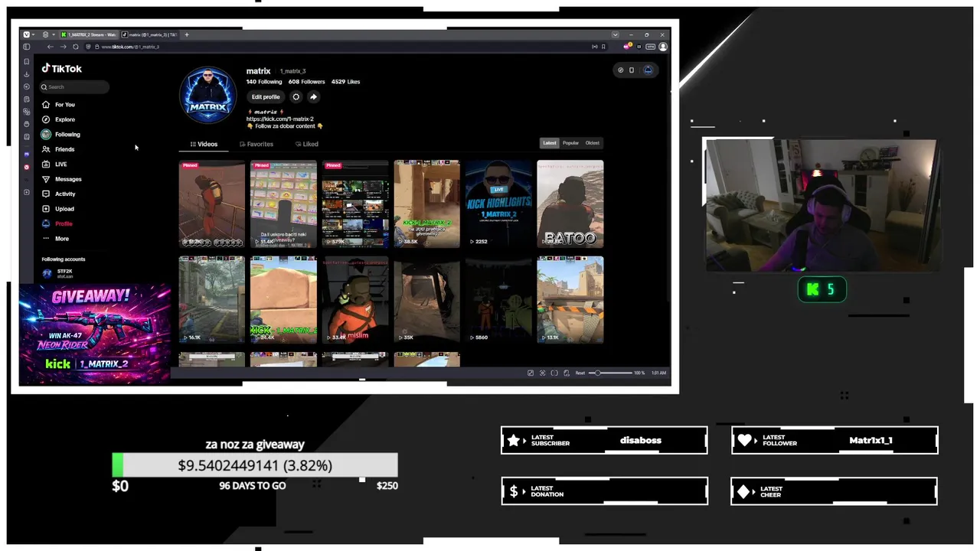Open video thumbnail with 13.1K views
This screenshot has width=980, height=551.
[570, 299]
